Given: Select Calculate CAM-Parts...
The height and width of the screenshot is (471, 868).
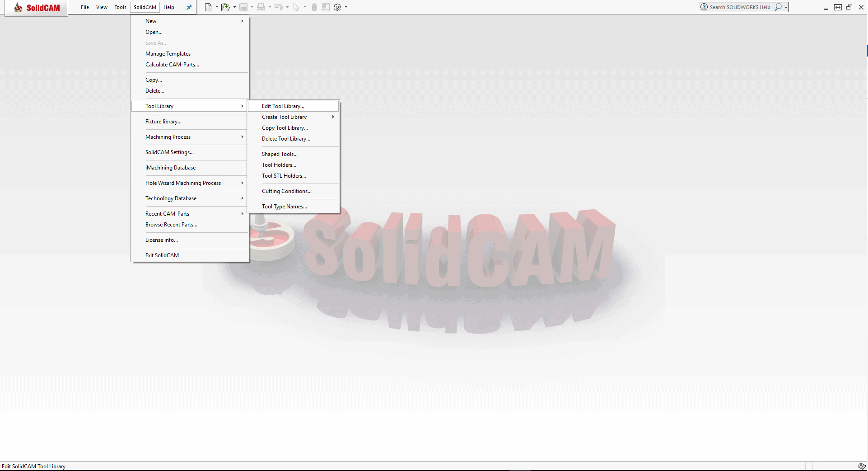Looking at the screenshot, I should click(x=190, y=65).
